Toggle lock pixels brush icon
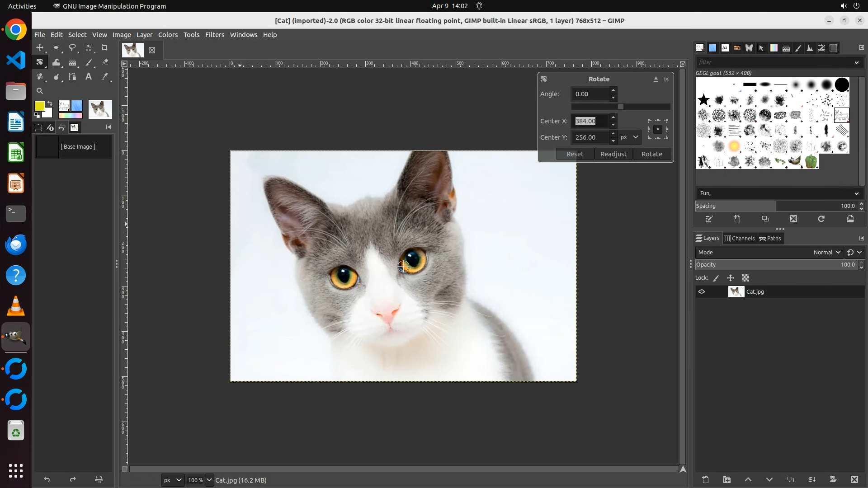This screenshot has height=488, width=868. tap(716, 278)
